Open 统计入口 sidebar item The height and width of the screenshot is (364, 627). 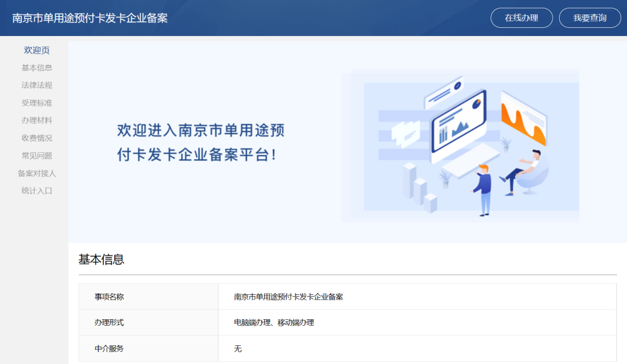pyautogui.click(x=37, y=191)
